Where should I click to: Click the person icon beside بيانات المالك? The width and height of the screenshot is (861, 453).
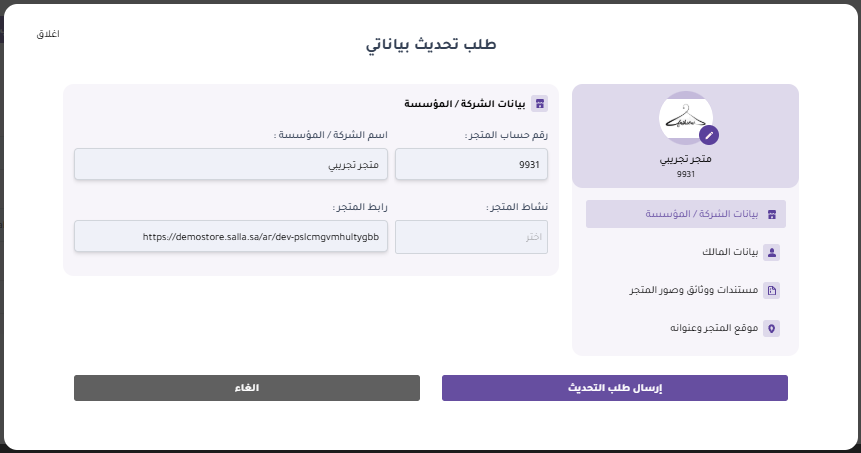click(x=771, y=252)
